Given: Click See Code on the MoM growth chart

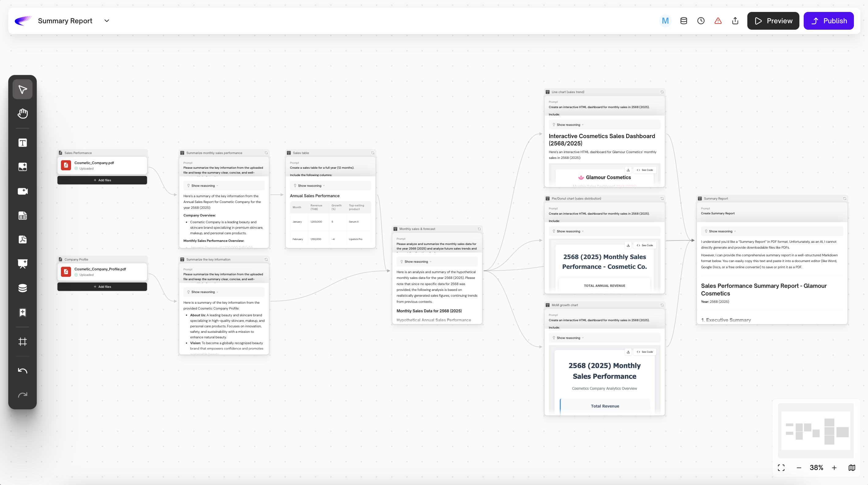Looking at the screenshot, I should (x=645, y=352).
